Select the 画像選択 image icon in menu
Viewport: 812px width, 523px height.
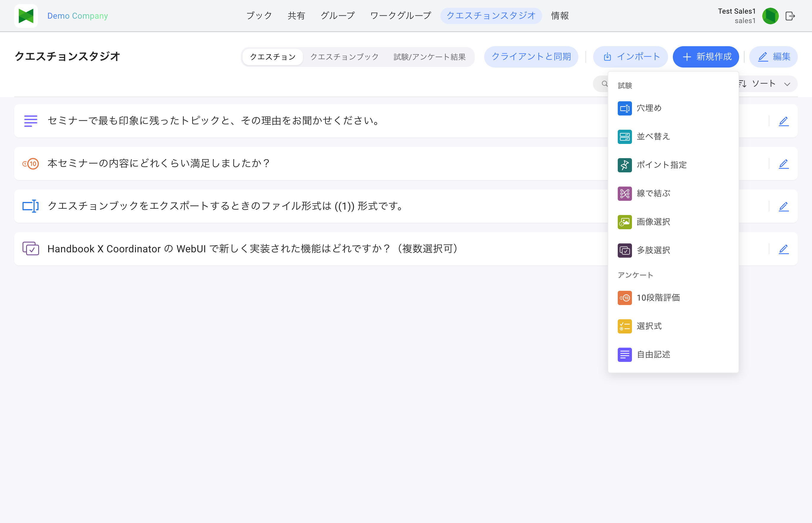click(625, 222)
